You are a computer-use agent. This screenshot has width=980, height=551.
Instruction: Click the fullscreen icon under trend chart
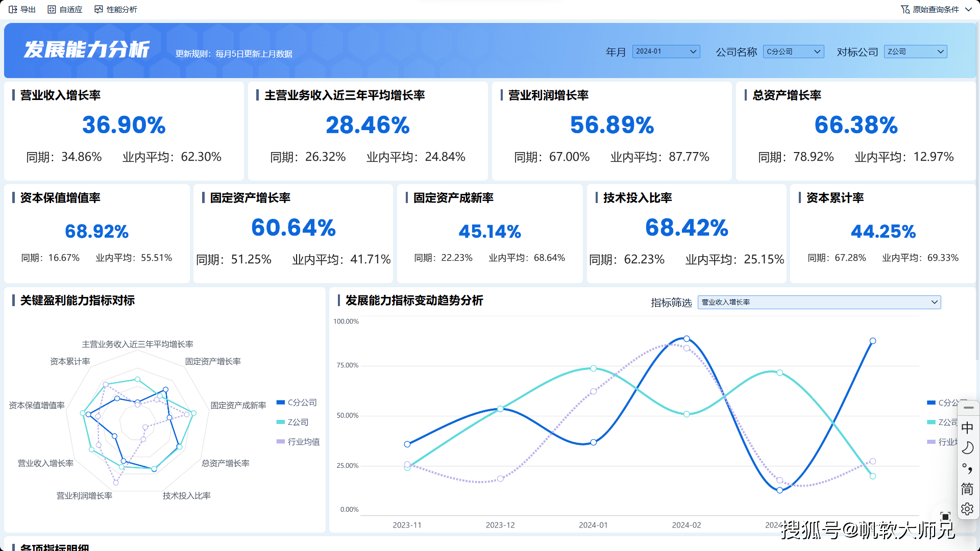[945, 516]
